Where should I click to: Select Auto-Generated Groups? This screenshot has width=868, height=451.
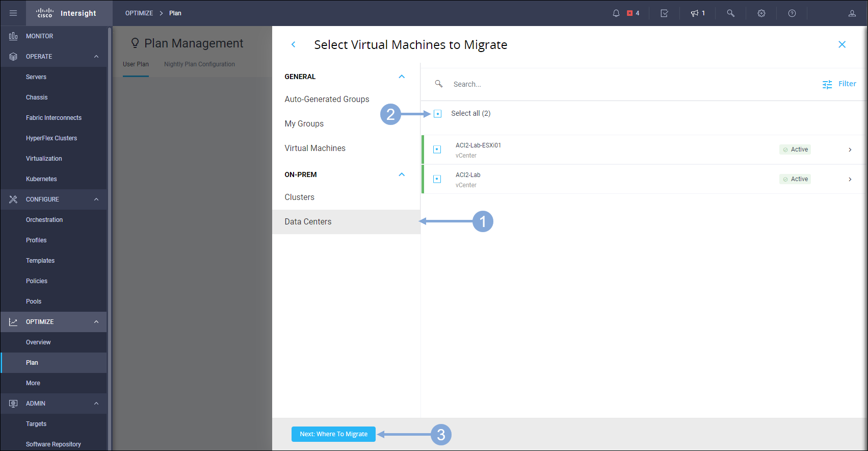pyautogui.click(x=327, y=99)
